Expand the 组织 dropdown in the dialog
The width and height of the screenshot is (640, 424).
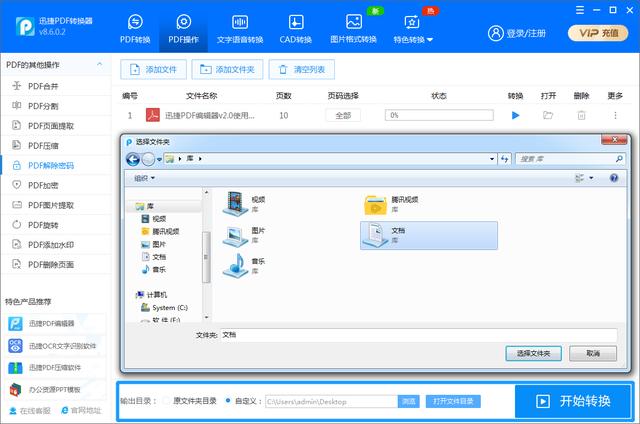[145, 178]
